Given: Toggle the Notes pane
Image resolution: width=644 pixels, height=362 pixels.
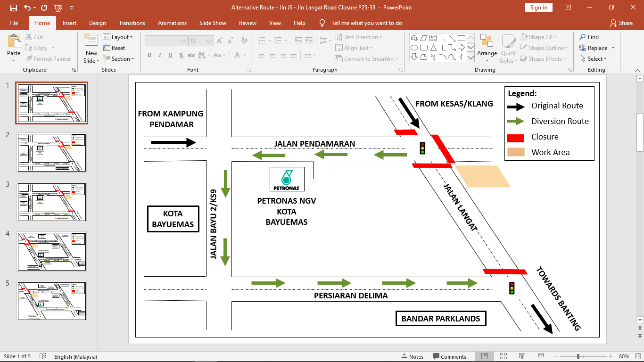Looking at the screenshot, I should (x=412, y=357).
